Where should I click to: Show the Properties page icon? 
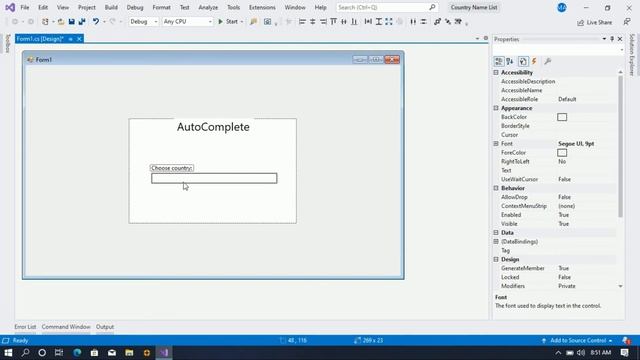(523, 61)
